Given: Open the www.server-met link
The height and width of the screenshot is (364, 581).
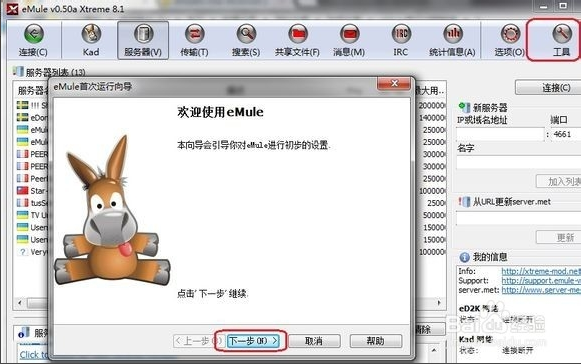Looking at the screenshot, I should pyautogui.click(x=541, y=290).
